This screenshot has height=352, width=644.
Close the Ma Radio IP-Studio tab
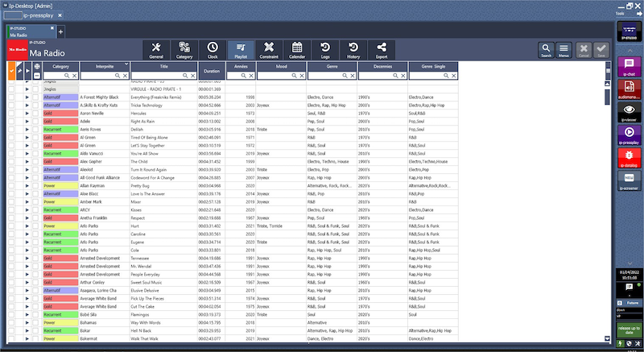coord(52,28)
